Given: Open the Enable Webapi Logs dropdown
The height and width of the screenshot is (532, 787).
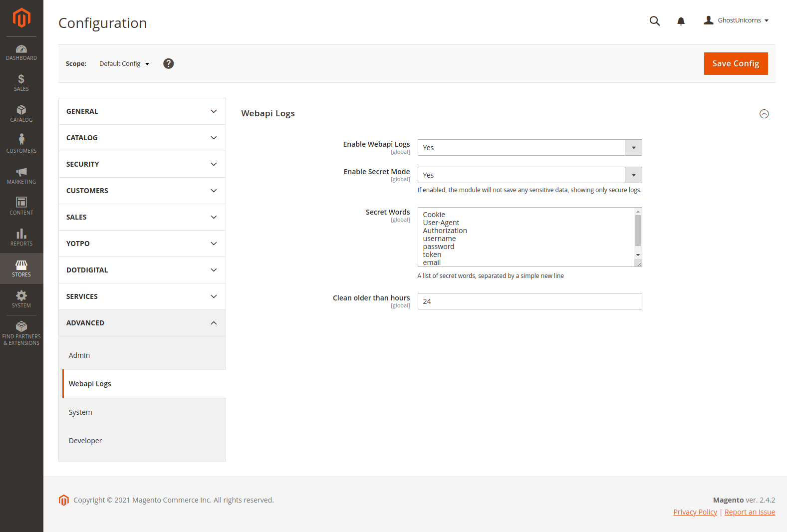Looking at the screenshot, I should (529, 148).
